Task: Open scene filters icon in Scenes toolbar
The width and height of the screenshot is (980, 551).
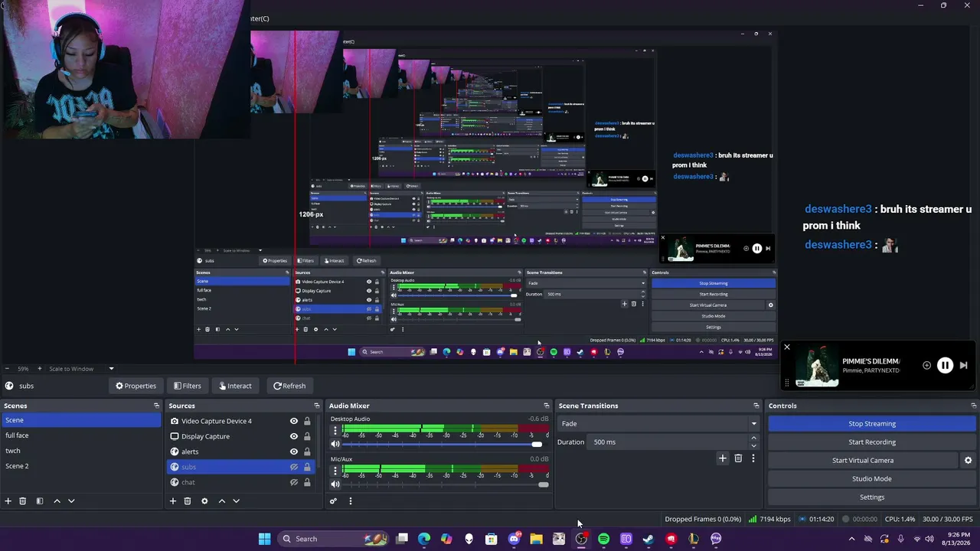Action: 40,501
